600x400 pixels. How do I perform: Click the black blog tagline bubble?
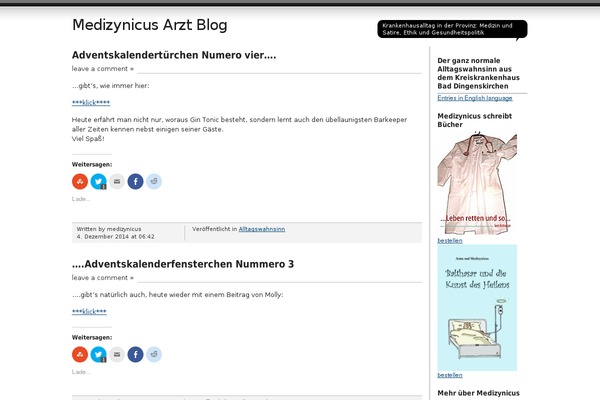click(452, 29)
